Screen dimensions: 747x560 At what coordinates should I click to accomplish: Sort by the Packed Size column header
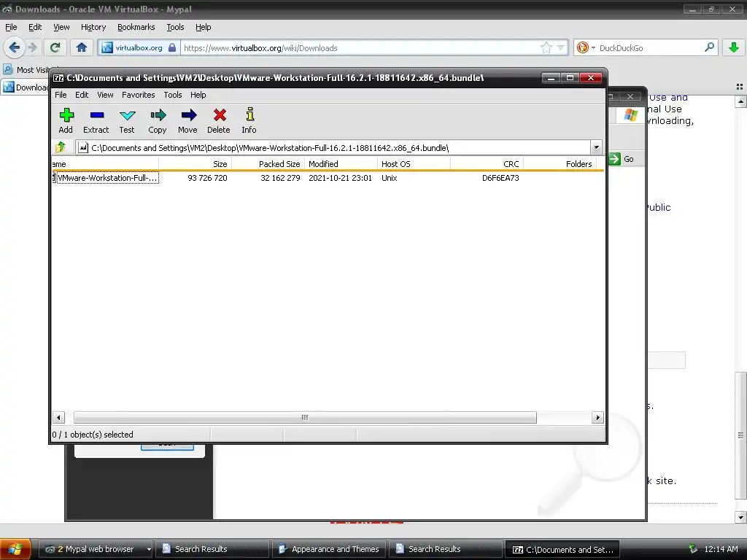pyautogui.click(x=268, y=164)
